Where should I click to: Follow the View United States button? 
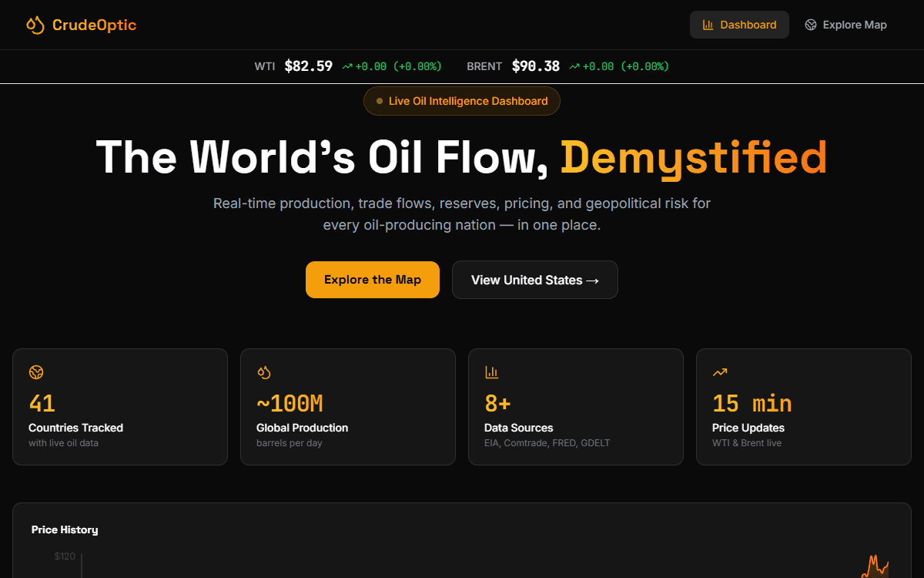tap(534, 280)
